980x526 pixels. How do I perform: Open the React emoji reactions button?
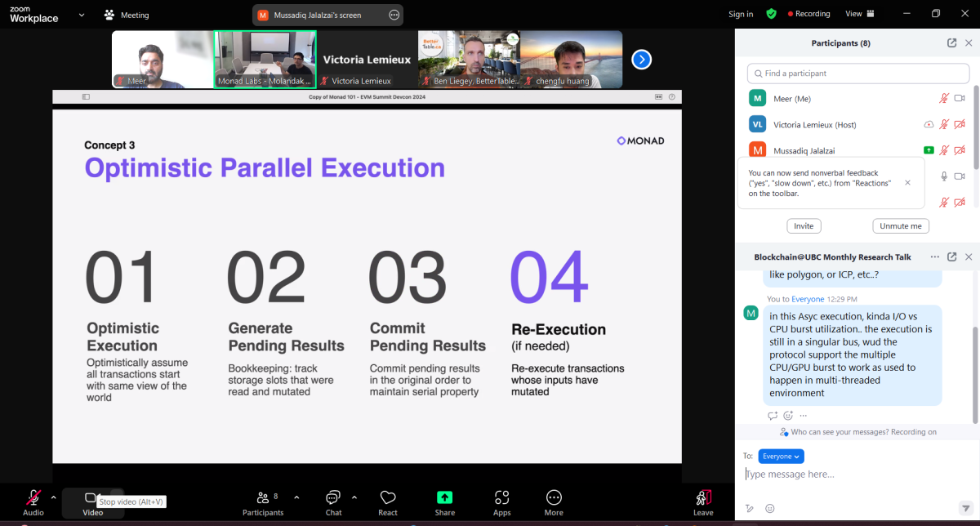pos(388,497)
